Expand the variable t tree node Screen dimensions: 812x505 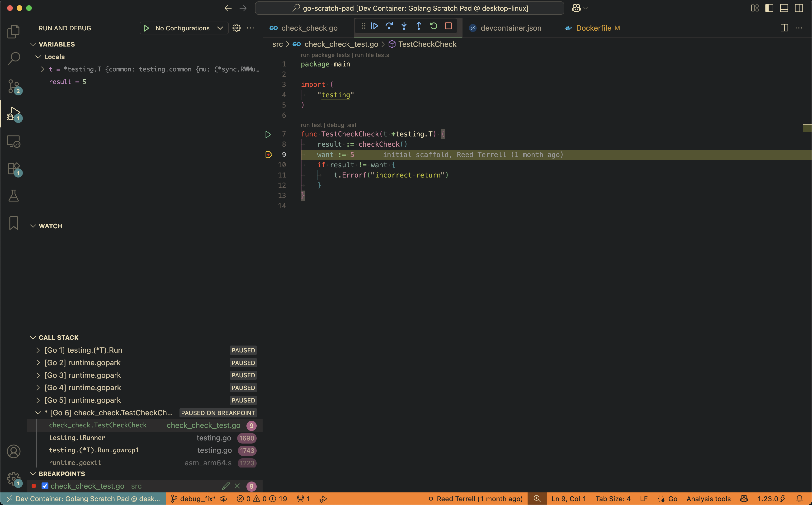(42, 69)
